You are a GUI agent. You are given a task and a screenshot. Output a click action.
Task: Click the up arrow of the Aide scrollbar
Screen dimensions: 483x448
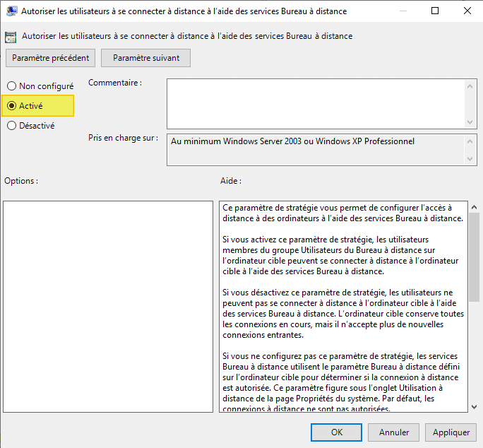[x=475, y=207]
